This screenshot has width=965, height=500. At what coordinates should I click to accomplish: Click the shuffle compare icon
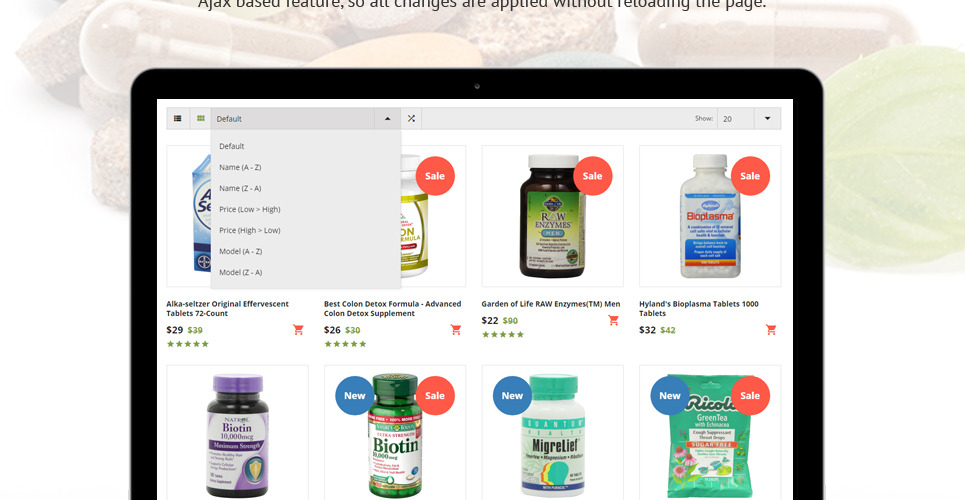tap(411, 118)
